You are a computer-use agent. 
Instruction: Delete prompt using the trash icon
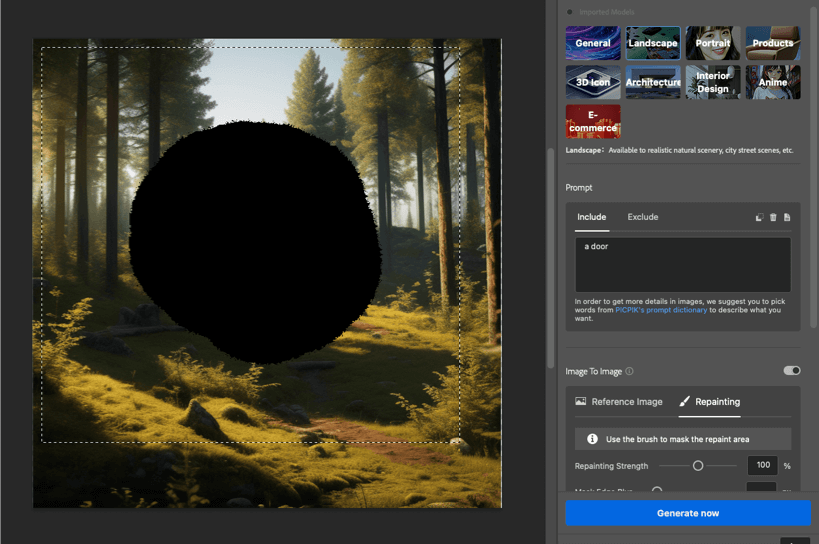click(x=773, y=217)
